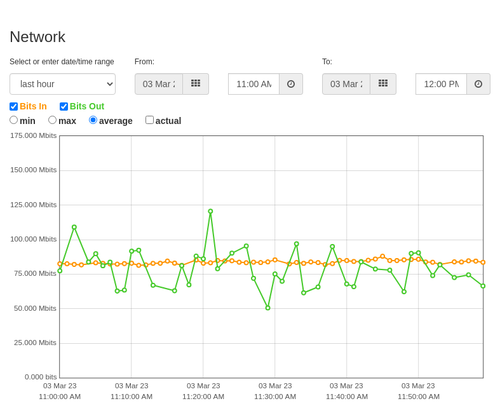
Task: Click the 100.000 Mbits axis label
Action: click(x=33, y=239)
